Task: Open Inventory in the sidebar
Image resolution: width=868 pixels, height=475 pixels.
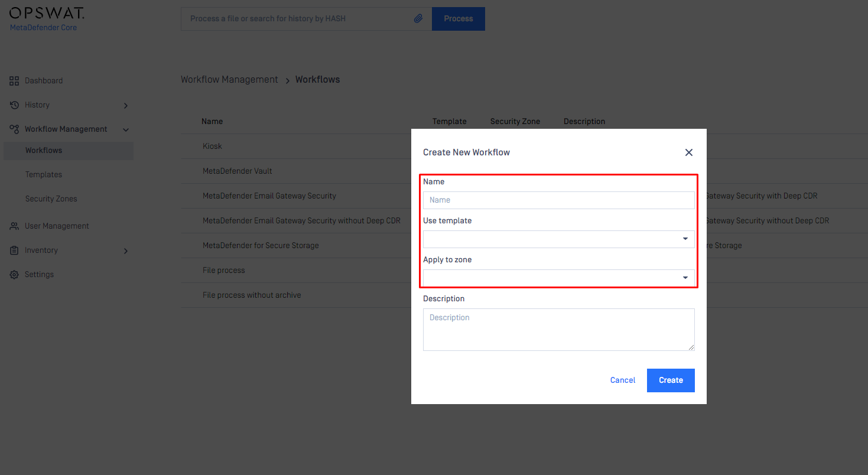Action: 41,250
